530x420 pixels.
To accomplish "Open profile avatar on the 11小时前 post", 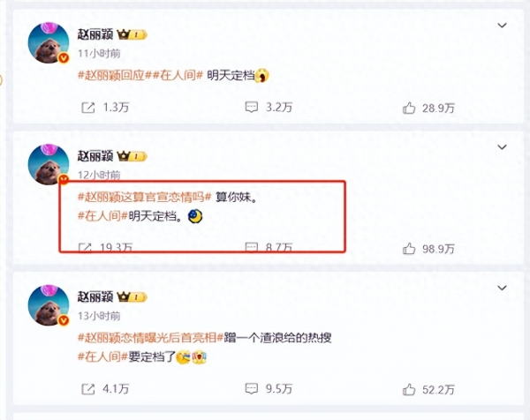I will (49, 43).
